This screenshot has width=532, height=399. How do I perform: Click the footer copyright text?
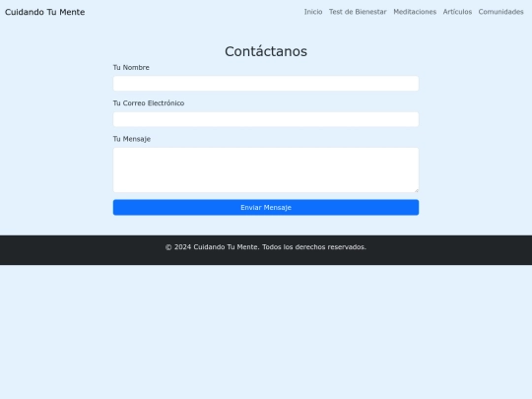[266, 247]
